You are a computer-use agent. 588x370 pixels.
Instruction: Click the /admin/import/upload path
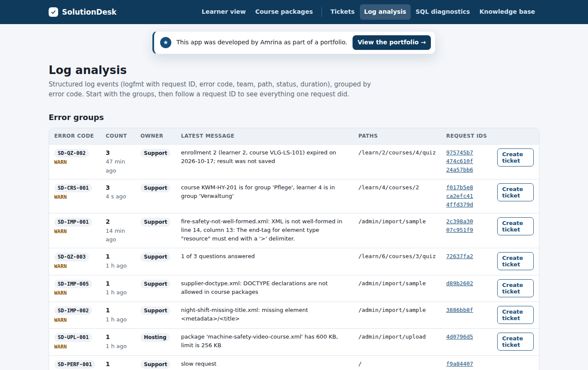coord(392,337)
